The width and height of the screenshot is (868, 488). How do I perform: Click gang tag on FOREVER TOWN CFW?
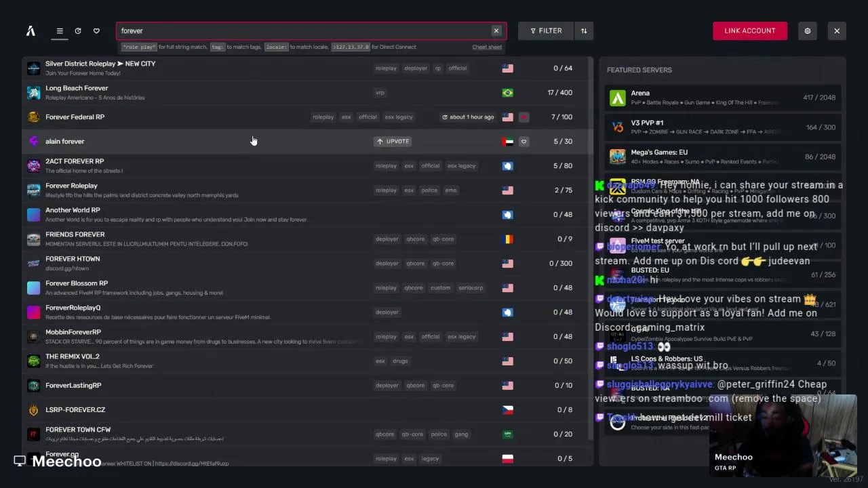461,434
